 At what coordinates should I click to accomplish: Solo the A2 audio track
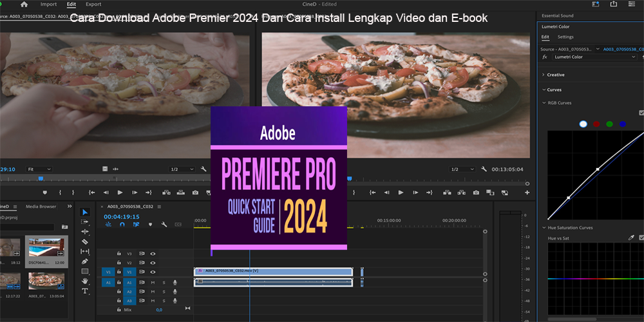point(164,292)
